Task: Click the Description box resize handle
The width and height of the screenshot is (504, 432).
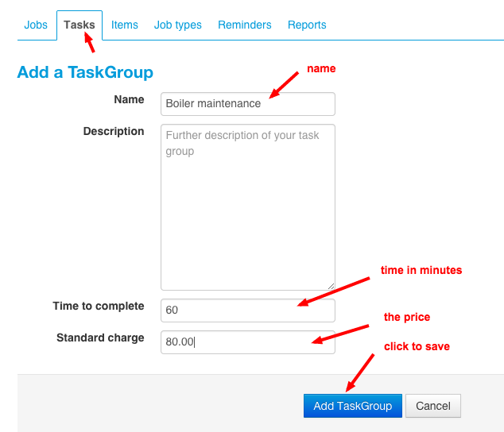Action: [330, 285]
